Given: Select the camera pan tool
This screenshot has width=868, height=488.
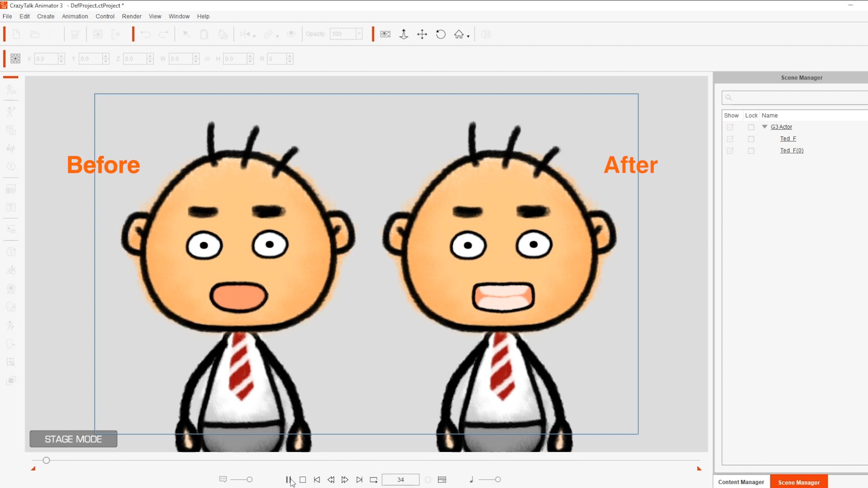Looking at the screenshot, I should point(422,34).
